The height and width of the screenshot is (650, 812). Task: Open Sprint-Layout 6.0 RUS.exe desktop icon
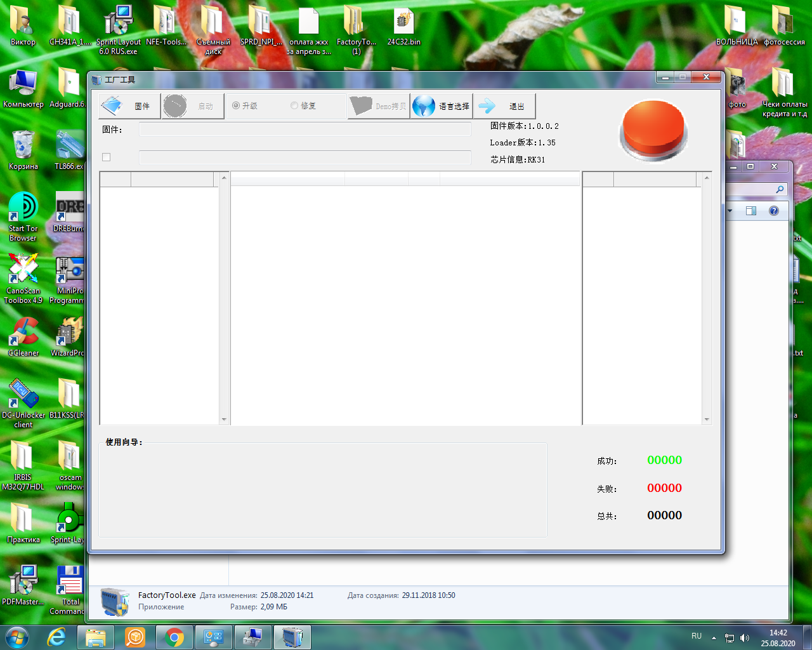[118, 29]
